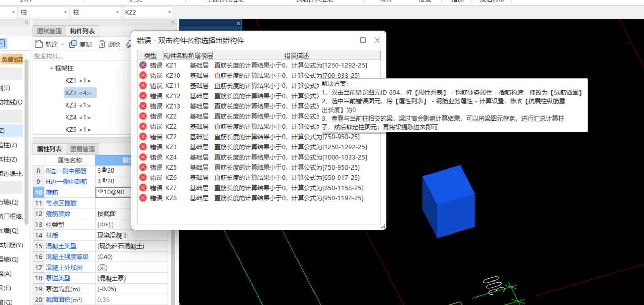Switch to the 图纸管理 tab

click(x=49, y=31)
